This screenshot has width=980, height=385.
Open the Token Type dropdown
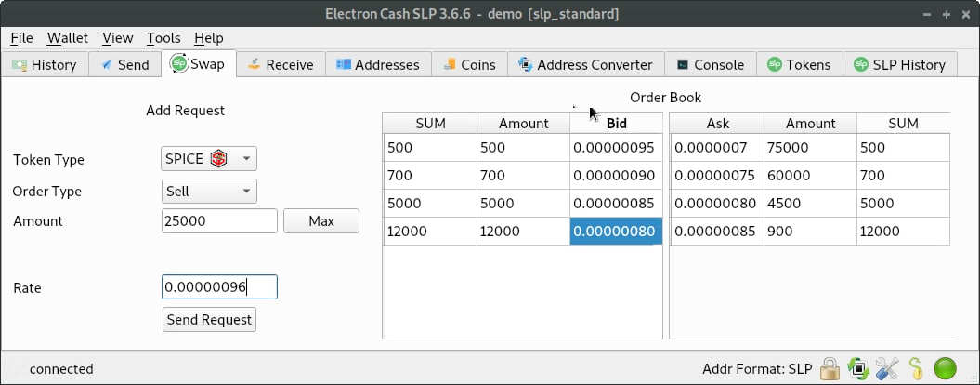[209, 159]
